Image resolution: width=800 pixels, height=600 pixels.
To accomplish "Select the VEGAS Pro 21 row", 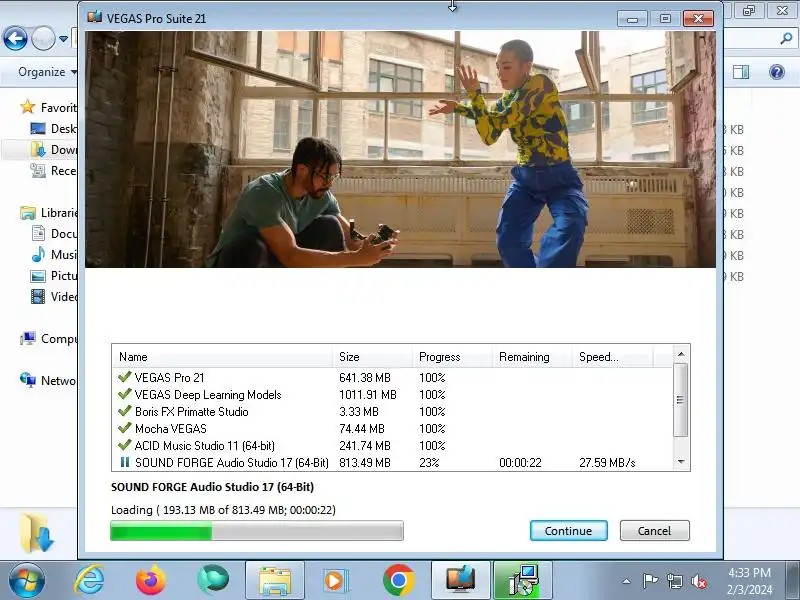I will tap(392, 378).
